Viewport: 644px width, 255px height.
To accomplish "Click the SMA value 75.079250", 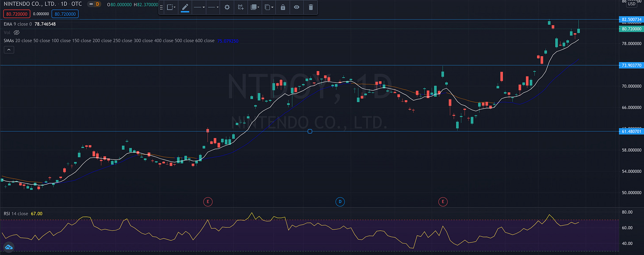I will pyautogui.click(x=227, y=41).
